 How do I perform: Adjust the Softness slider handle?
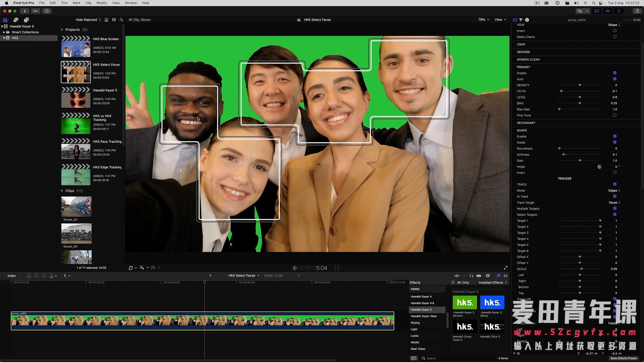pyautogui.click(x=564, y=155)
